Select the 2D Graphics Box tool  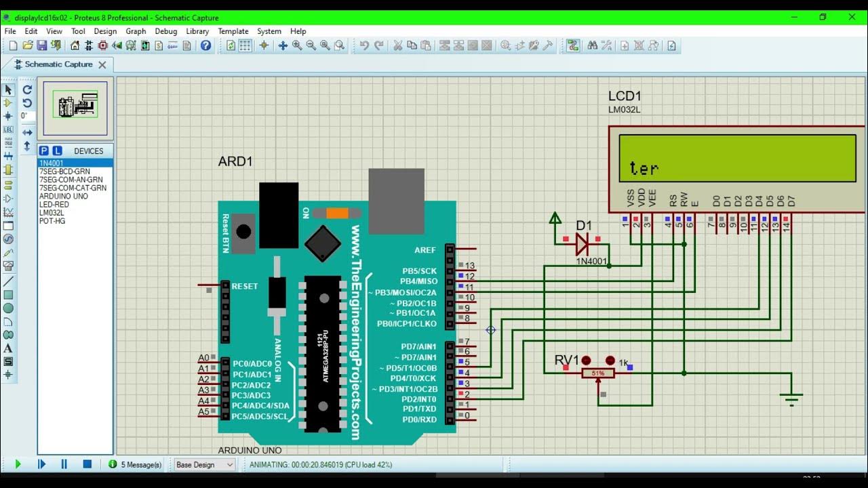click(x=8, y=295)
